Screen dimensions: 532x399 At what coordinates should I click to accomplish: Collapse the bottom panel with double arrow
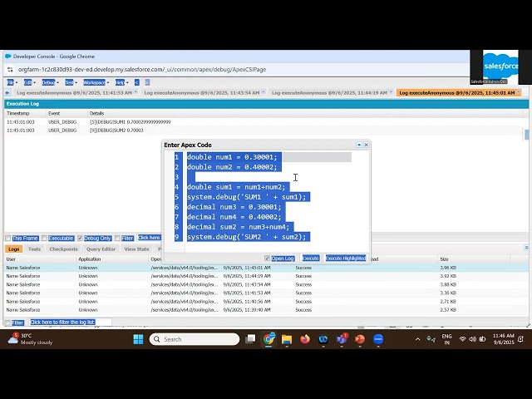click(x=526, y=248)
